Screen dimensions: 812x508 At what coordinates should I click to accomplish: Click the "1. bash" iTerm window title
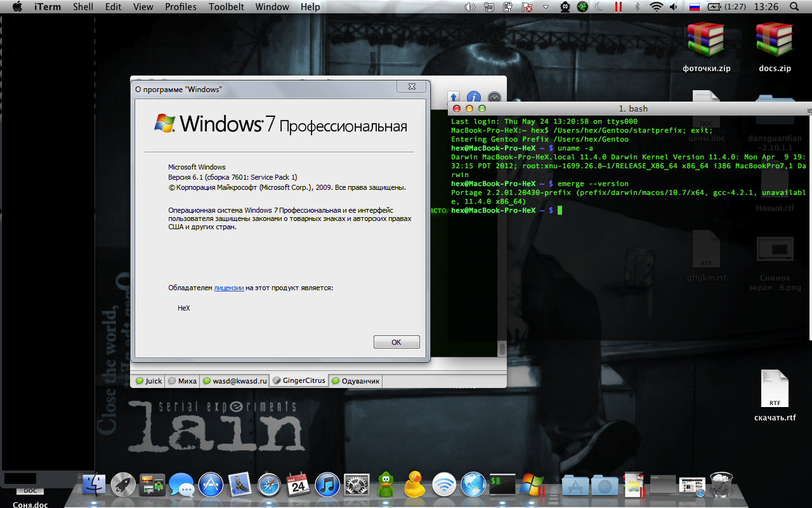(633, 109)
